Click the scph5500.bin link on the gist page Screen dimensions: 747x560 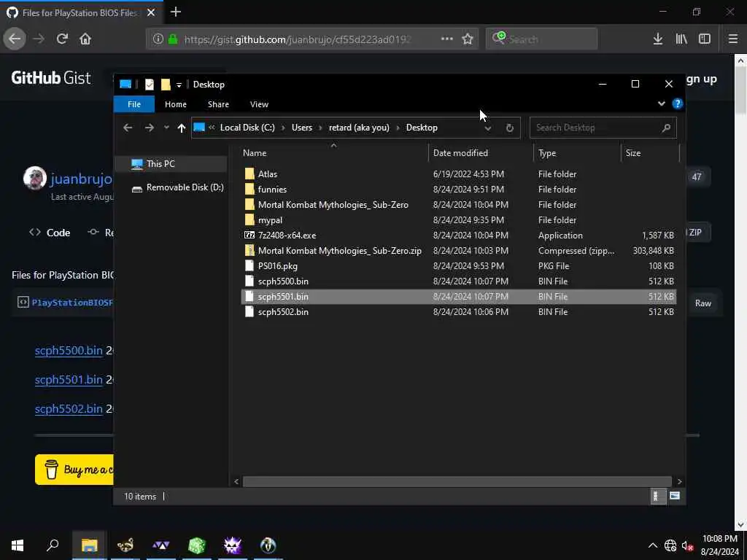(x=69, y=351)
